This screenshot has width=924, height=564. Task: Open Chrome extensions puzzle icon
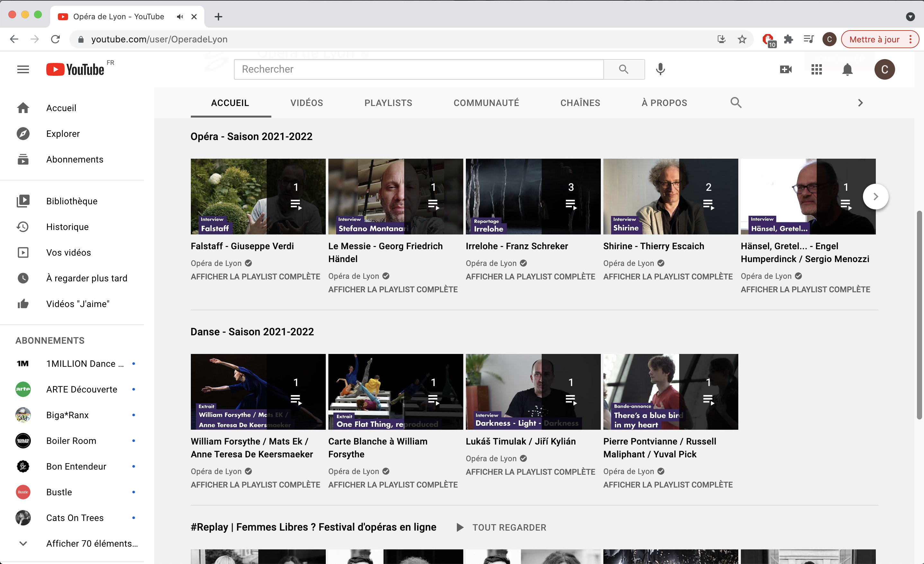pos(788,40)
